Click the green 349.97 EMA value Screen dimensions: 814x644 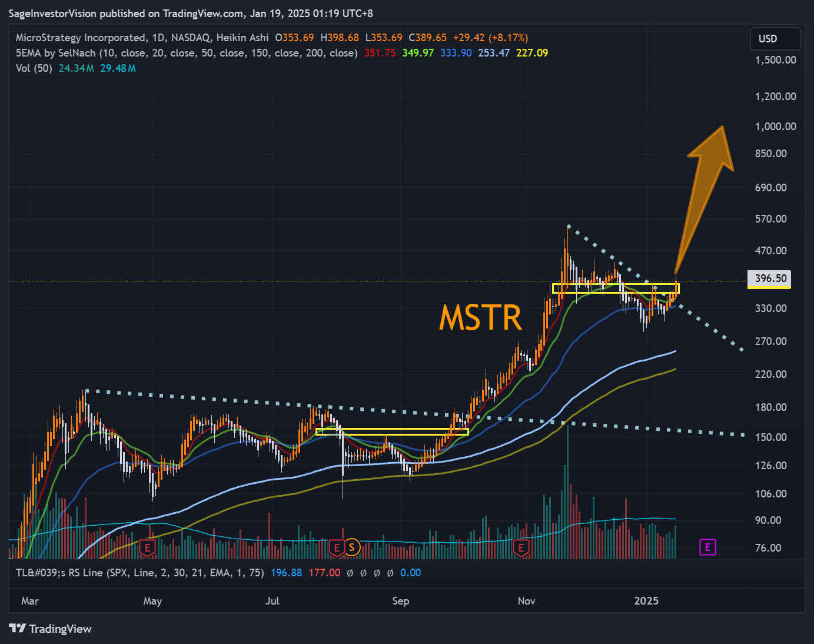click(x=418, y=53)
